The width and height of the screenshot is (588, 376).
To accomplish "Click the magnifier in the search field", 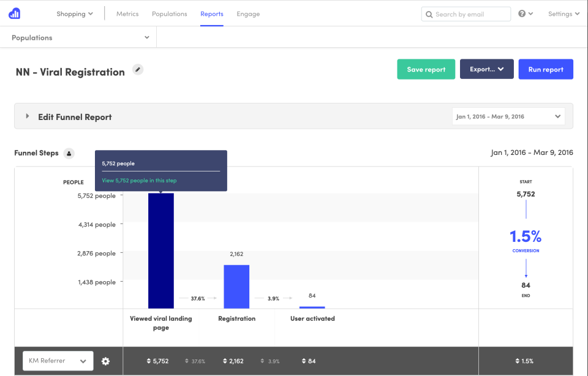I will (429, 13).
